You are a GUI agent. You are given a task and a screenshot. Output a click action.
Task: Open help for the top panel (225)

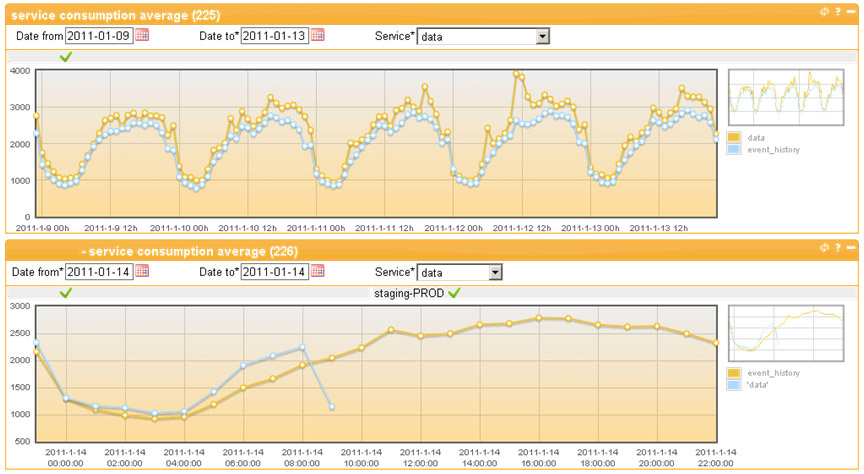tap(837, 12)
